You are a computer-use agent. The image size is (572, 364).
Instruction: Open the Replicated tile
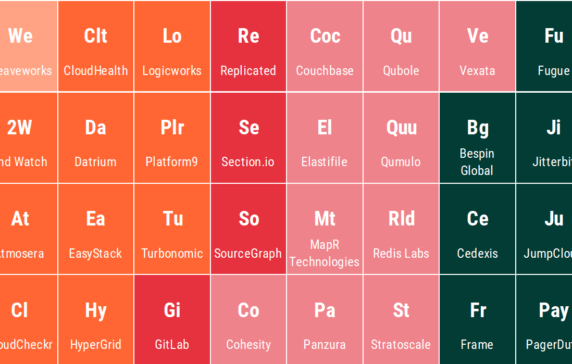(x=248, y=46)
